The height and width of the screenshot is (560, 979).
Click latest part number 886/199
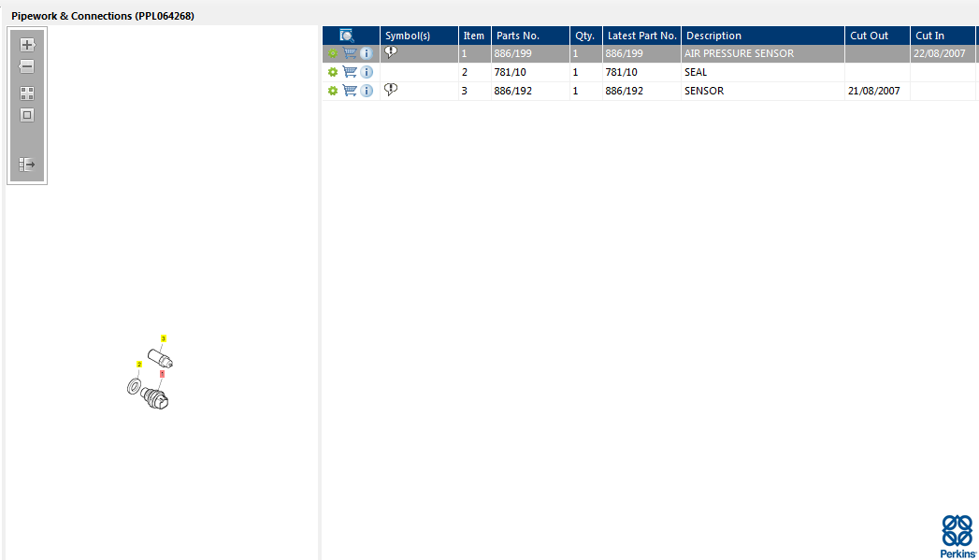(624, 53)
